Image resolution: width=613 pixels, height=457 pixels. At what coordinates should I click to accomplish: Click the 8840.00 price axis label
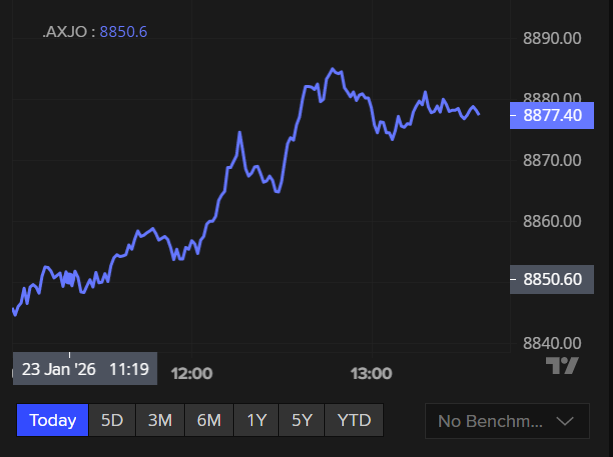(x=552, y=343)
